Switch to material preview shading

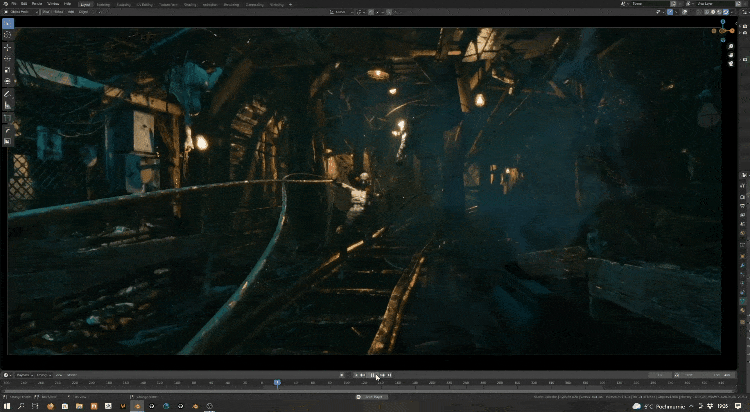(x=719, y=11)
